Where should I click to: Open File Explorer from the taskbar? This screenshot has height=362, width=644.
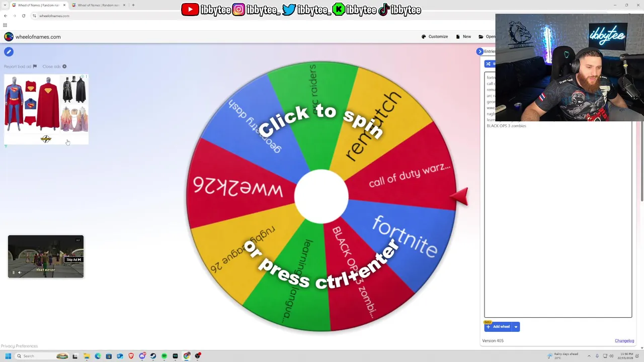coord(87,356)
